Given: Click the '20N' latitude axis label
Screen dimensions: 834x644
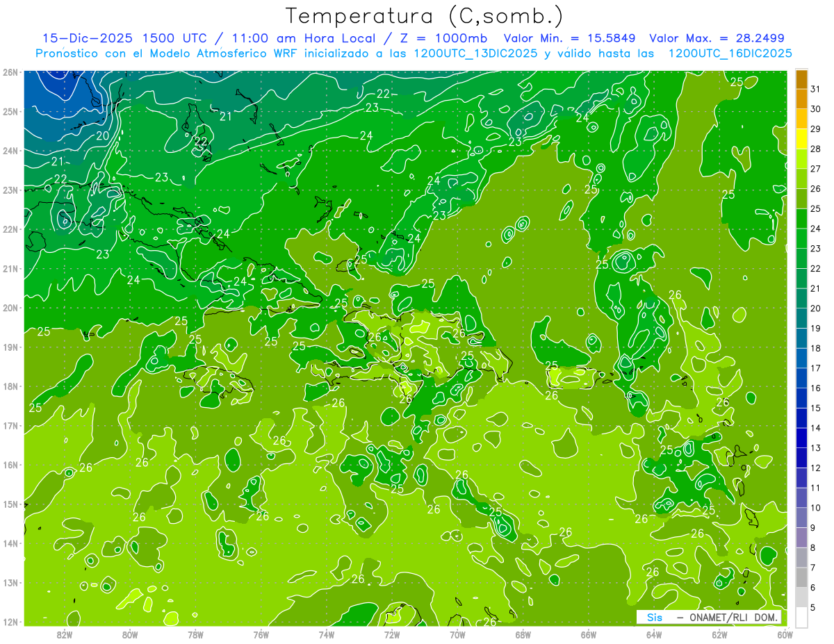Looking at the screenshot, I should 10,308.
